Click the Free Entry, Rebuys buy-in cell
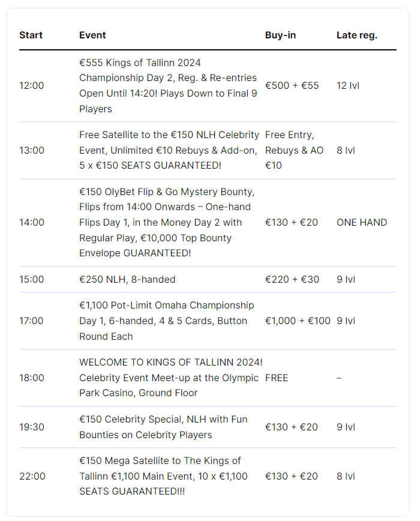 294,150
